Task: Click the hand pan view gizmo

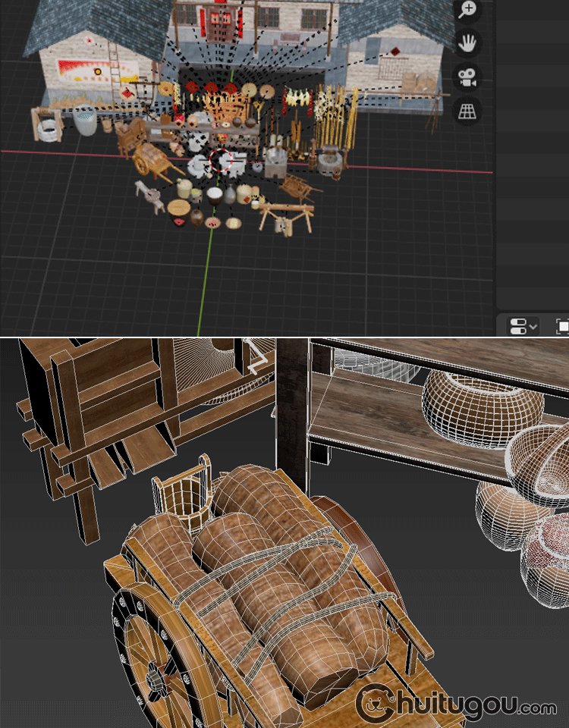Action: [x=467, y=42]
